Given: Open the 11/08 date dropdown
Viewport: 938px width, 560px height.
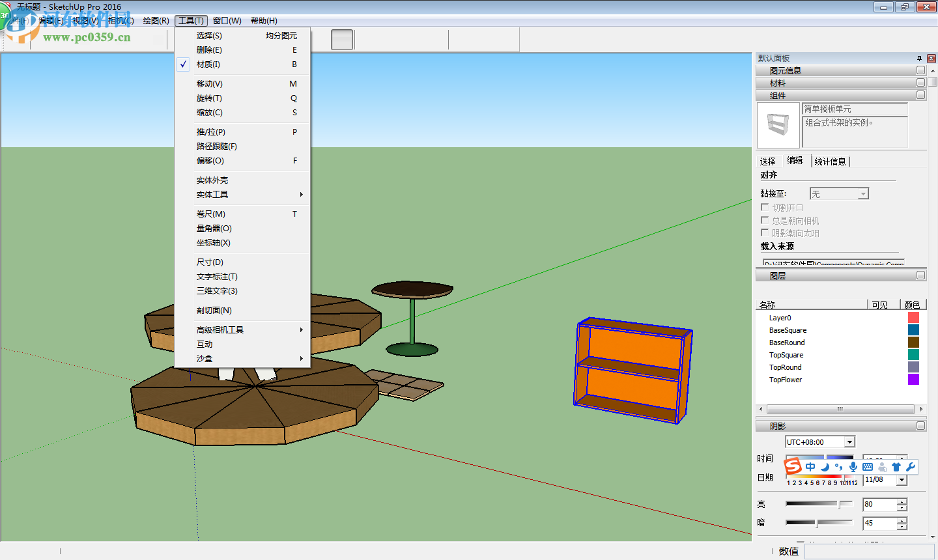Looking at the screenshot, I should coord(903,480).
